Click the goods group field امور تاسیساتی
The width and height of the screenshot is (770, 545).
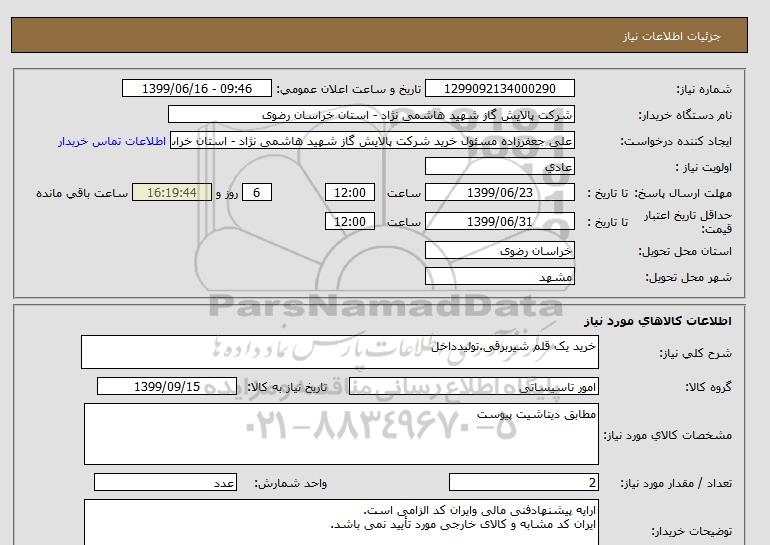click(x=473, y=386)
